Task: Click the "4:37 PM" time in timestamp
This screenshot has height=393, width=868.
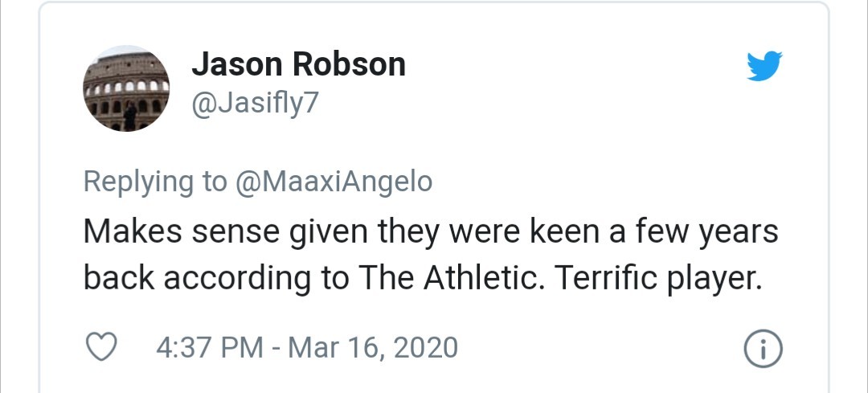Action: (x=209, y=348)
